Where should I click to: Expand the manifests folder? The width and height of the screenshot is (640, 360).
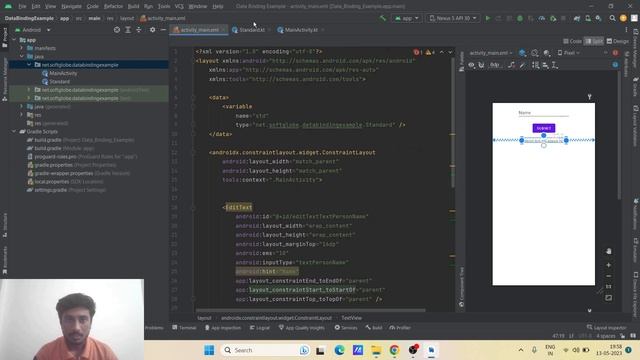(x=22, y=48)
